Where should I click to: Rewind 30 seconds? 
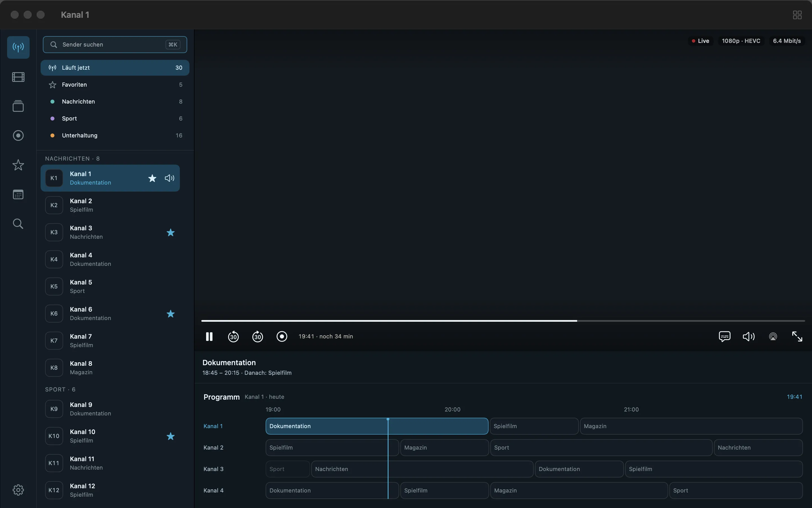tap(233, 336)
